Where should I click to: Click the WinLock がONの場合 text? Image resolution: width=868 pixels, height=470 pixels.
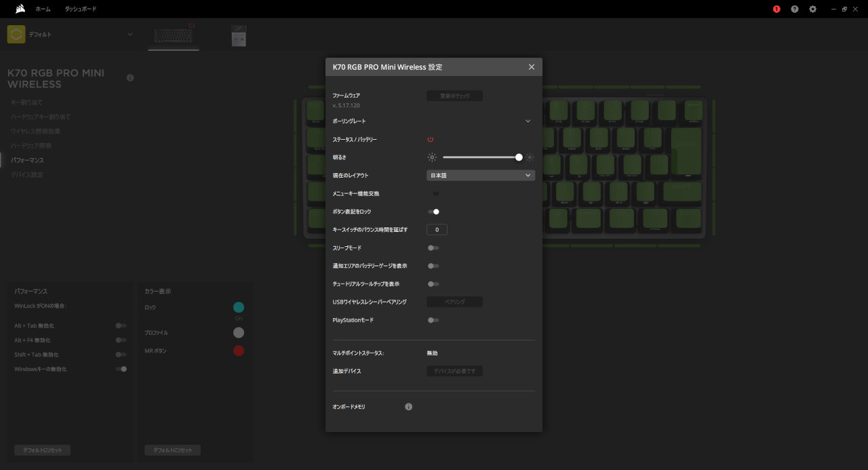(41, 306)
